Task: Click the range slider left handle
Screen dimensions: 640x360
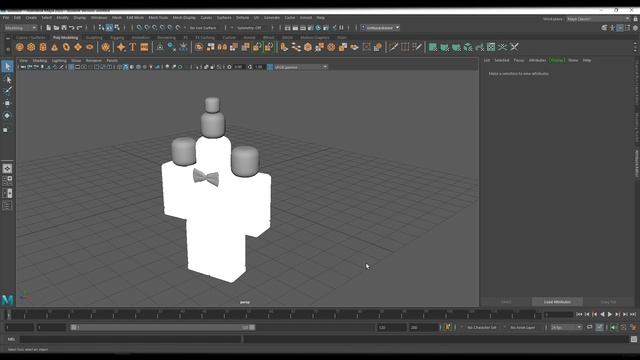Action: tap(73, 327)
